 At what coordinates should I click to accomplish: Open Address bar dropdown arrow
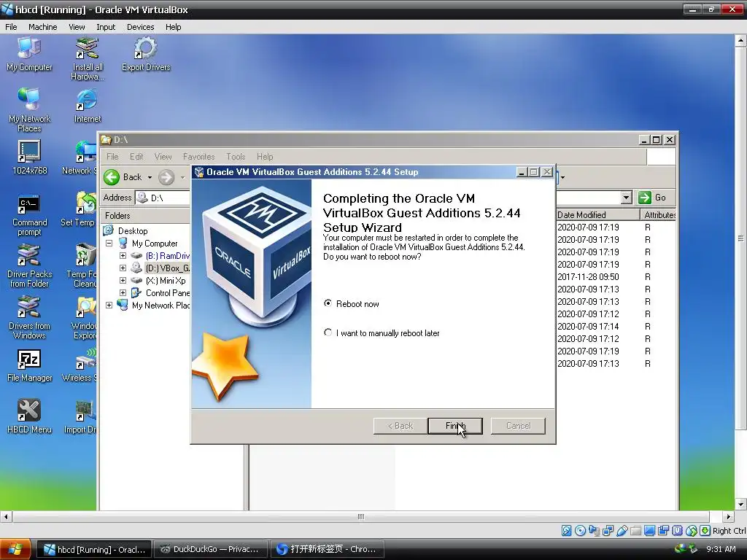[x=627, y=198]
